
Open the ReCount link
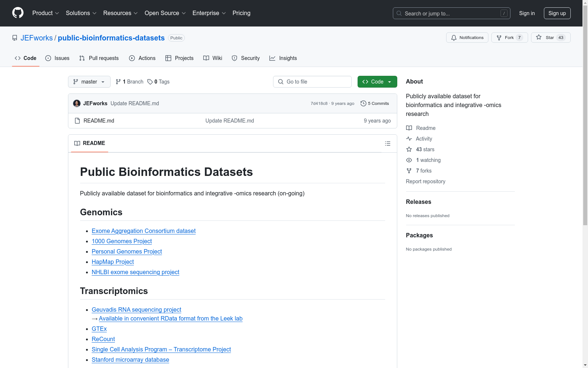click(x=103, y=339)
